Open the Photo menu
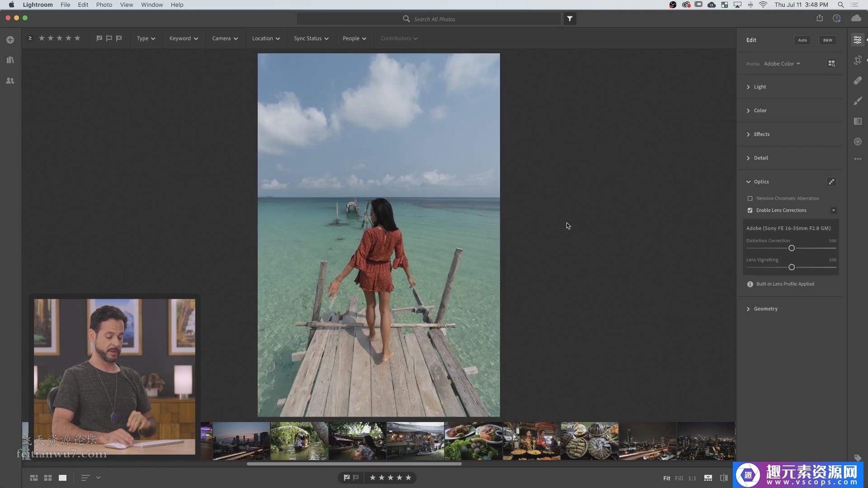This screenshot has height=488, width=868. pyautogui.click(x=104, y=5)
